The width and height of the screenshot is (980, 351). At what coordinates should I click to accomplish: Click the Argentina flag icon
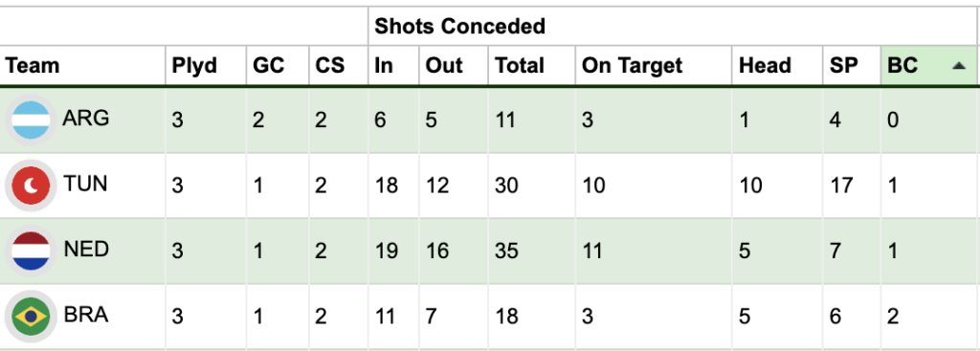coord(32,121)
